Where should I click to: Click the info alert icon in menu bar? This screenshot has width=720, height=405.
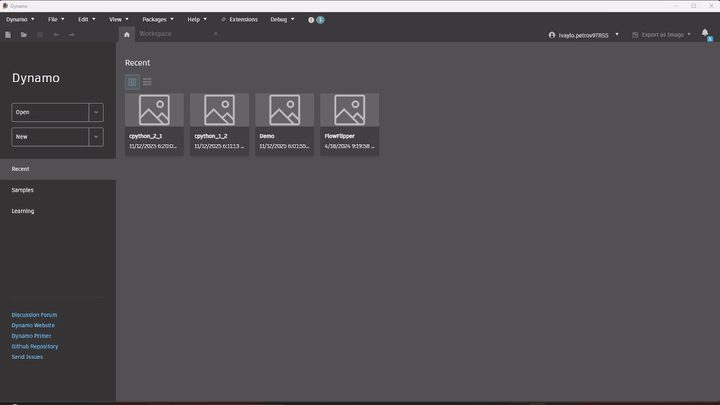[311, 19]
